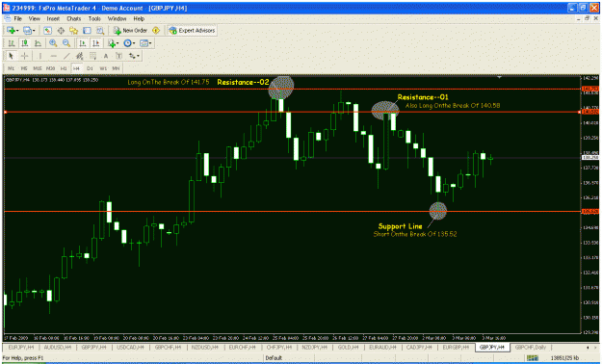Viewport: 602px width, 364px height.
Task: Show the Terminal panel icon
Action: [87, 31]
